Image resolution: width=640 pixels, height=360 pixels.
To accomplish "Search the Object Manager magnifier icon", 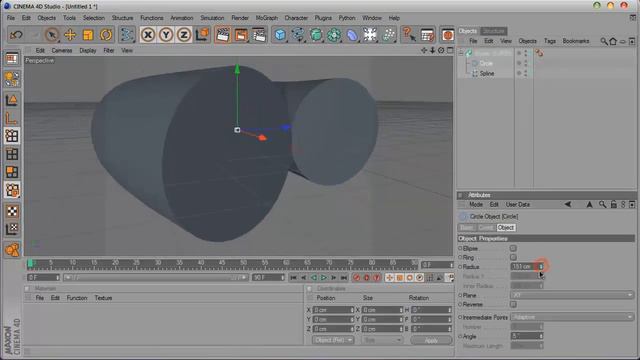I will [x=604, y=41].
